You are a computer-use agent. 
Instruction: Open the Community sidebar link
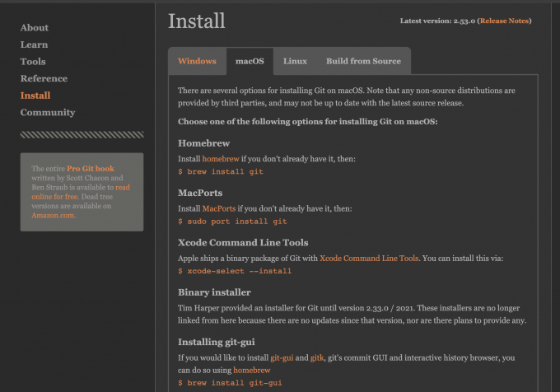[x=48, y=113]
